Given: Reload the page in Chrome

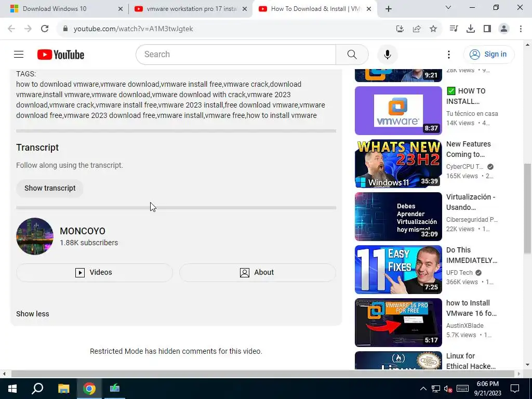Looking at the screenshot, I should 45,29.
